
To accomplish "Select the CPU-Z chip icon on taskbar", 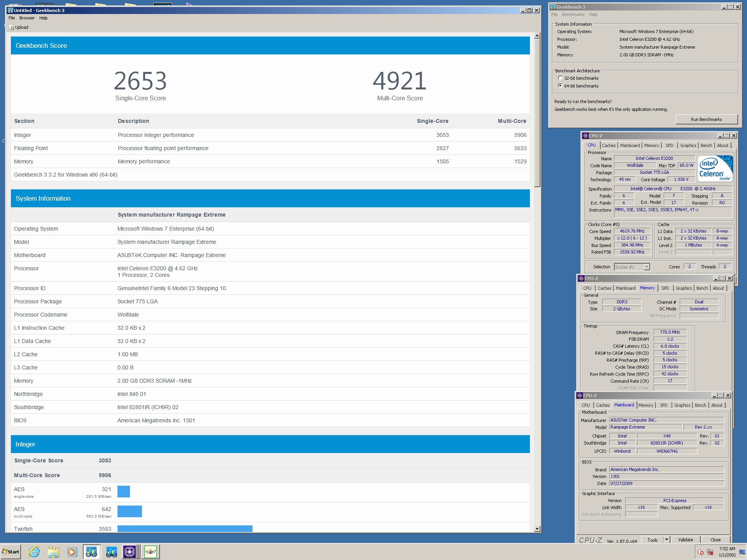I will (x=130, y=551).
